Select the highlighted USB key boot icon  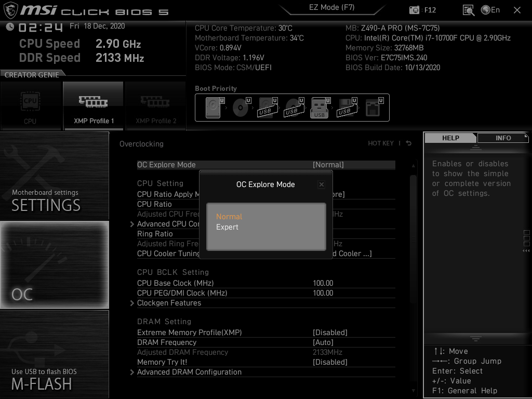(x=320, y=107)
